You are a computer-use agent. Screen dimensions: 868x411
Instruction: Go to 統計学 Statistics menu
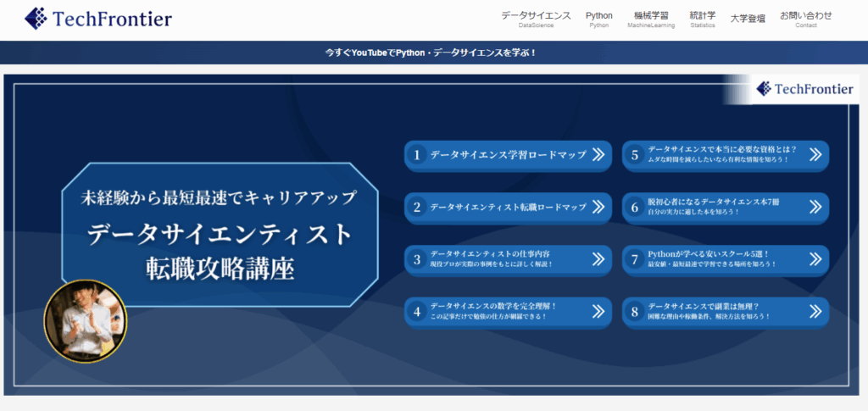click(x=702, y=19)
